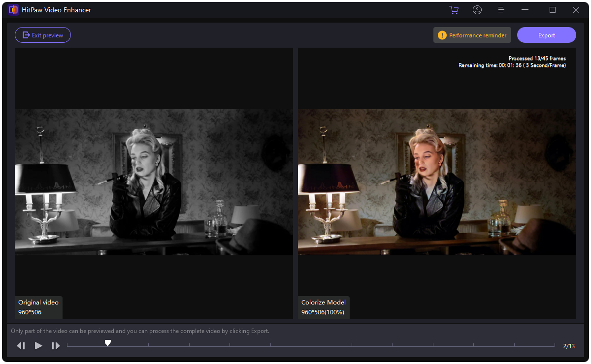This screenshot has height=364, width=591.
Task: Open the hamburger menu in title bar
Action: coord(501,10)
